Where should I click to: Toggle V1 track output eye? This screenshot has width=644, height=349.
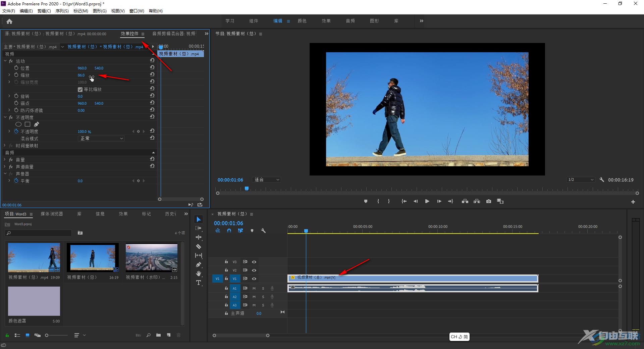(254, 279)
